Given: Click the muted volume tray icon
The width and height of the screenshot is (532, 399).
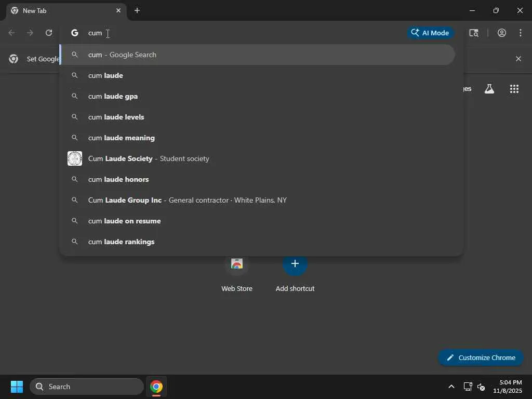Looking at the screenshot, I should pyautogui.click(x=481, y=387).
